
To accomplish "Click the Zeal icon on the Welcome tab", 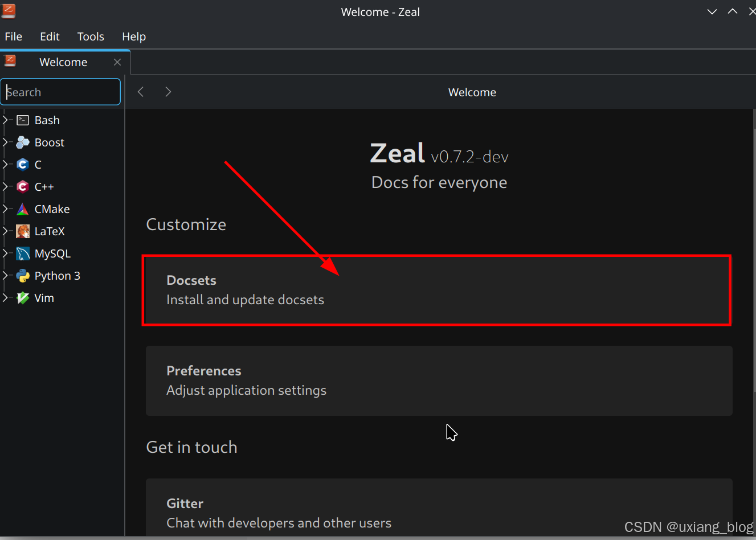I will (x=10, y=61).
